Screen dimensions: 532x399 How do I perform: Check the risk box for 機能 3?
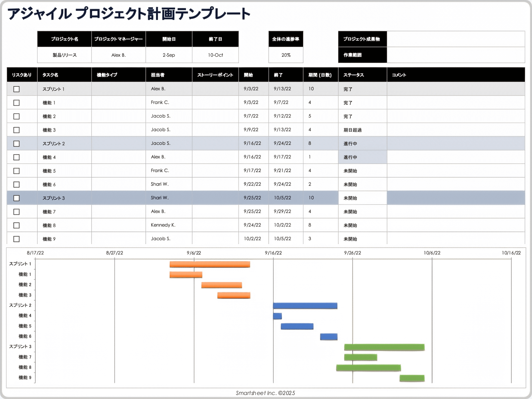17,130
